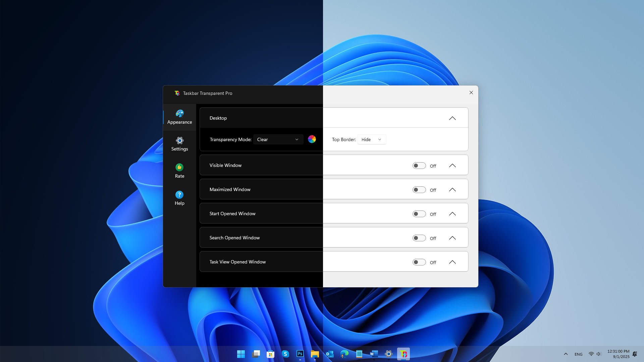644x362 pixels.
Task: Toggle the Search Opened Window switch
Action: (x=419, y=238)
